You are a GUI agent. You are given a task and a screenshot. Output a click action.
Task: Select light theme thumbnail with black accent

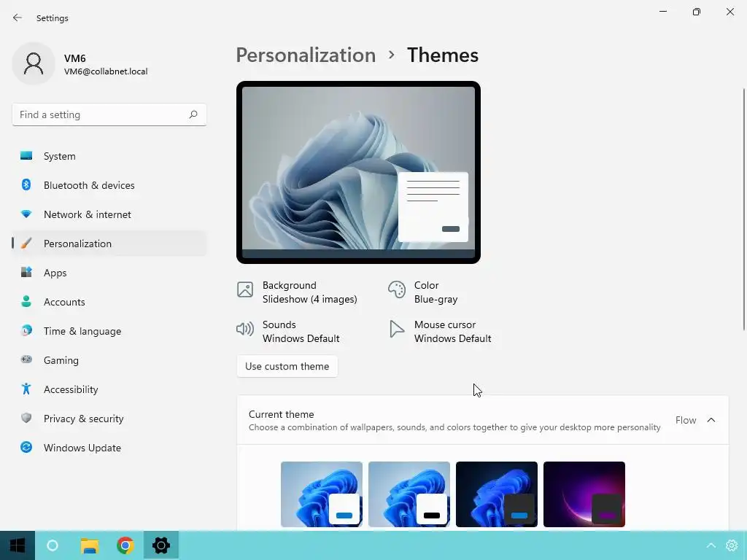coord(409,494)
